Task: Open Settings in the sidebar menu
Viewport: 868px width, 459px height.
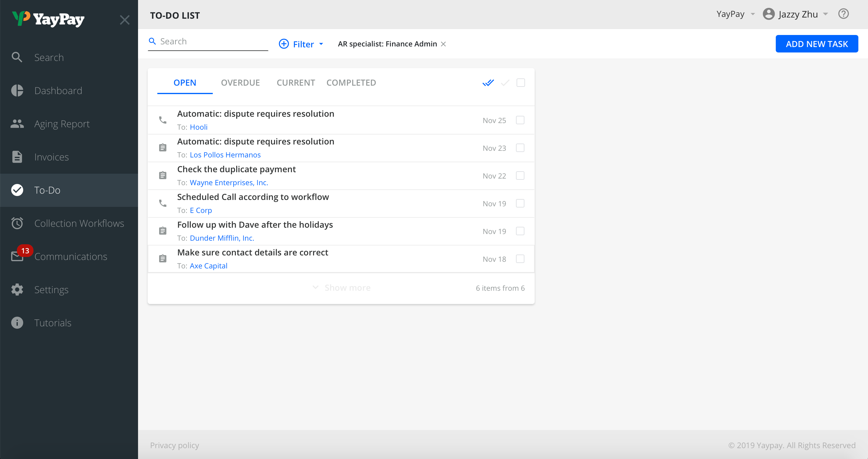Action: pyautogui.click(x=69, y=290)
